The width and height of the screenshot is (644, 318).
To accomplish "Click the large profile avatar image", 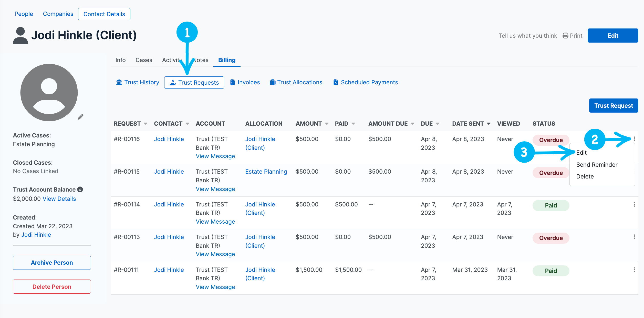I will pos(49,93).
